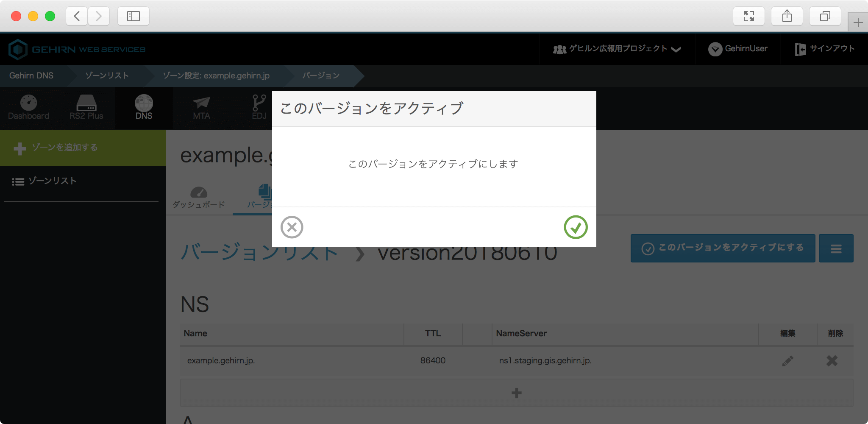Open the GehirnUser account menu

click(738, 49)
